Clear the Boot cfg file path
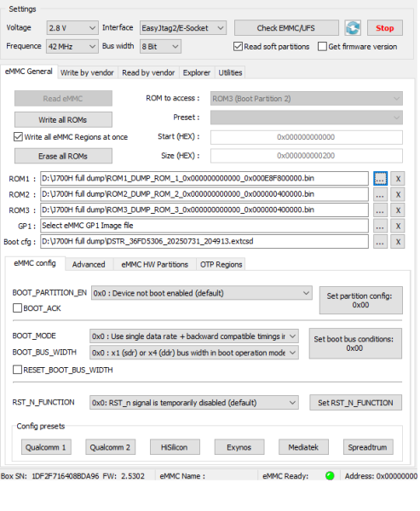Screen dimensions: 420x511 398,242
